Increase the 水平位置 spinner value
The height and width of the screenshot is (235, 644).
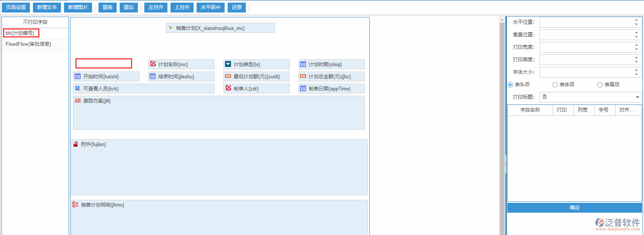pyautogui.click(x=636, y=20)
